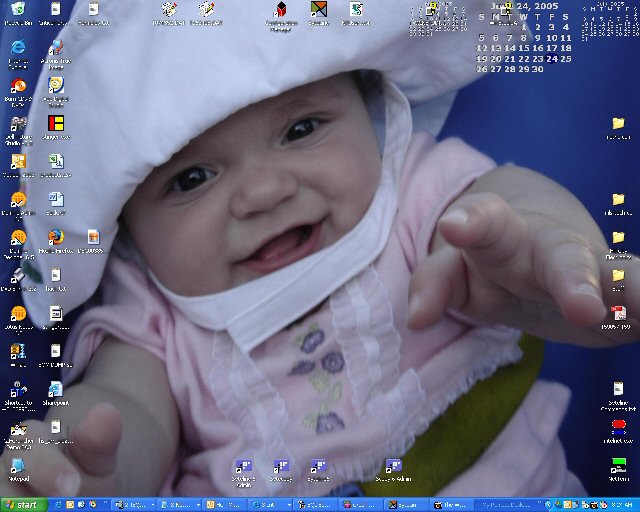This screenshot has height=512, width=640.
Task: Open the Mozilla Firefox desktop shortcut
Action: [x=56, y=237]
